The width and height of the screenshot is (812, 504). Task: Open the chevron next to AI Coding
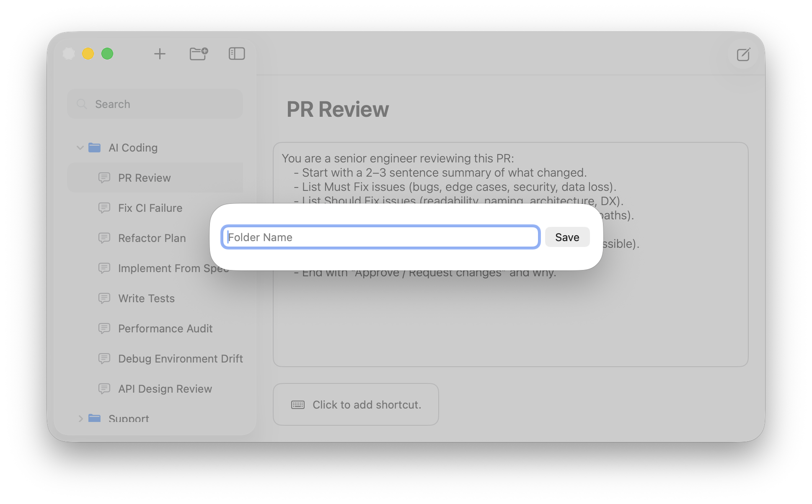(x=80, y=147)
